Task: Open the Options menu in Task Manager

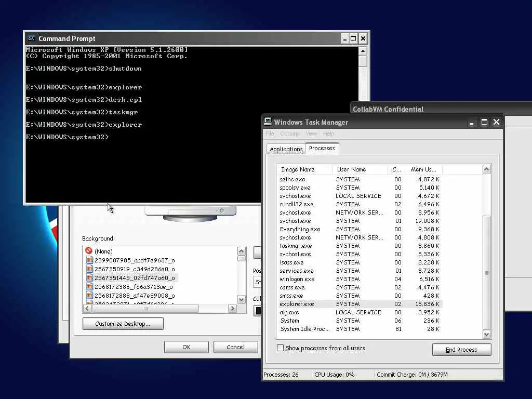Action: 290,134
